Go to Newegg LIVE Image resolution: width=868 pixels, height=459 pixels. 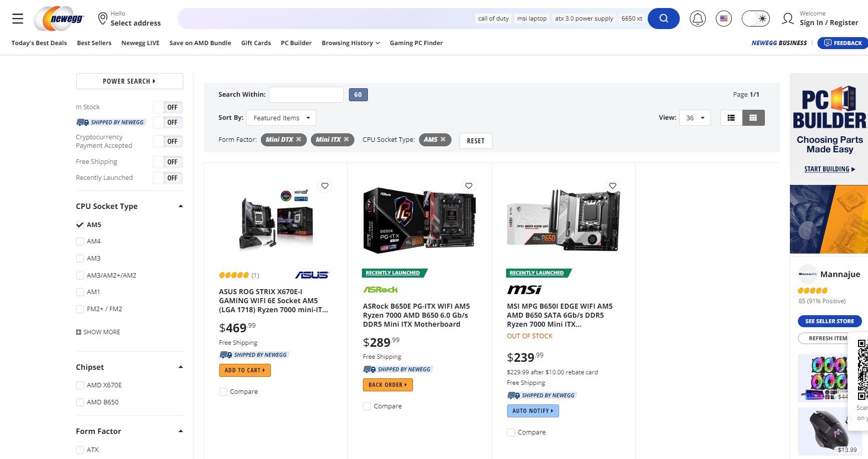tap(140, 43)
